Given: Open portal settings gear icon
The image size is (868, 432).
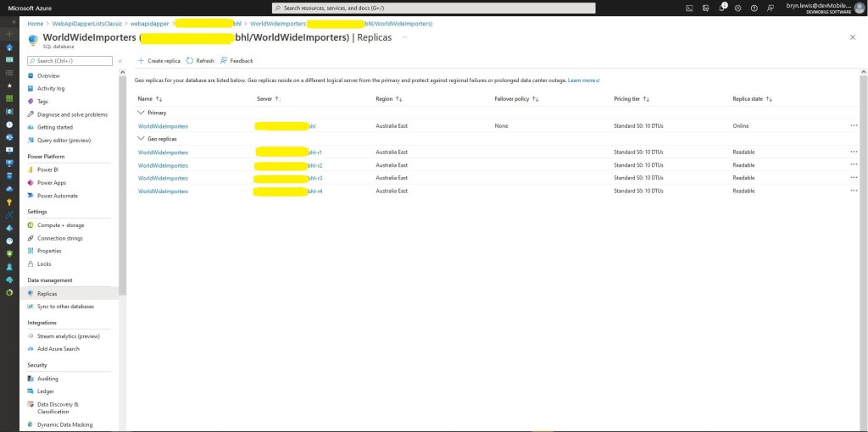Looking at the screenshot, I should 738,8.
